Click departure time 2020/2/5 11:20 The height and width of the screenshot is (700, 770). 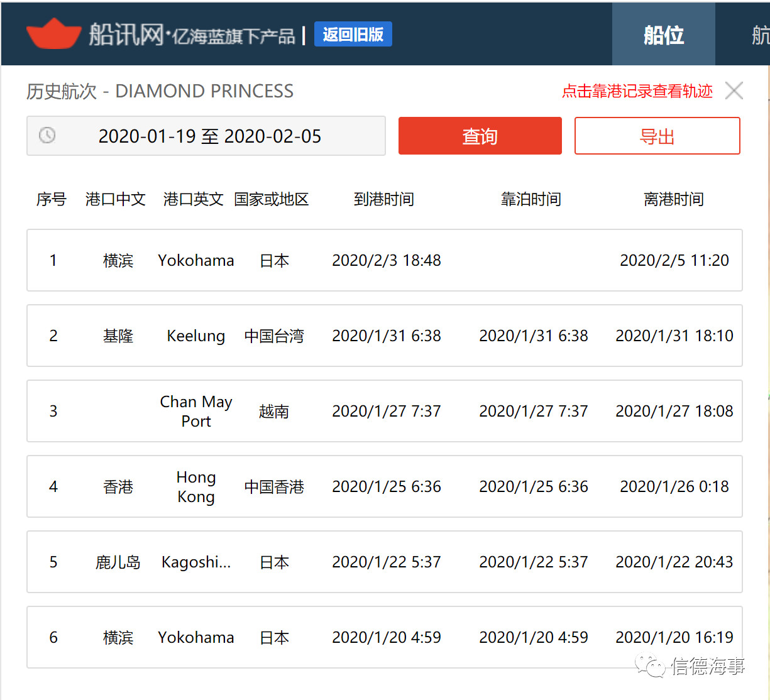pos(674,260)
